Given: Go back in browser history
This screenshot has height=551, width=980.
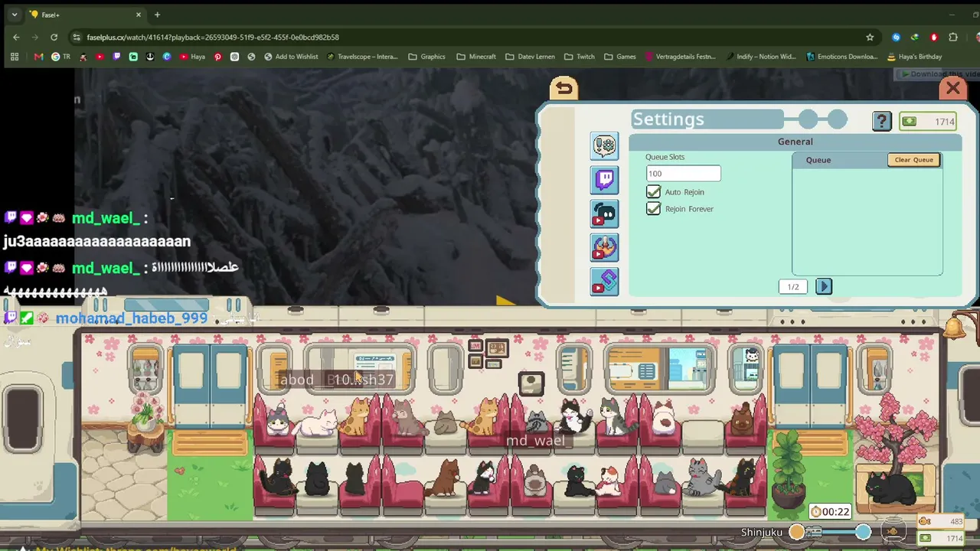Looking at the screenshot, I should (16, 37).
